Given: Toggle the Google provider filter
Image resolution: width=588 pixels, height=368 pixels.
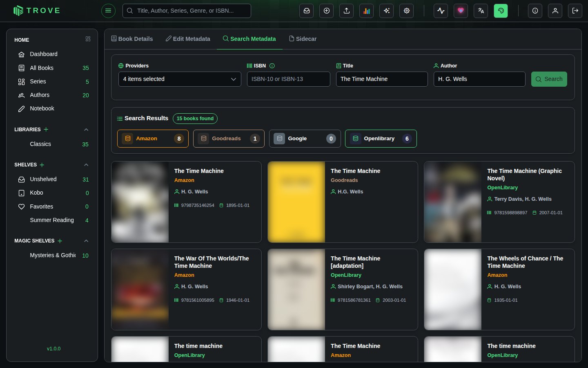Looking at the screenshot, I should click(x=305, y=139).
